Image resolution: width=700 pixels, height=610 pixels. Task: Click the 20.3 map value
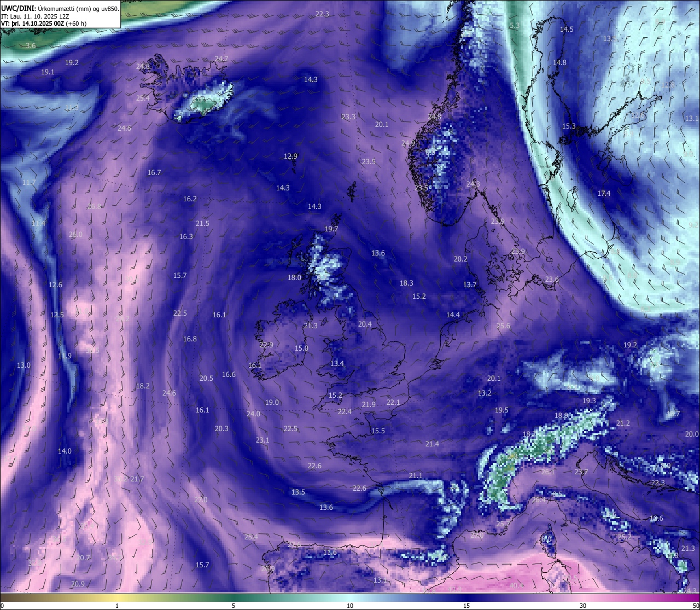[221, 429]
